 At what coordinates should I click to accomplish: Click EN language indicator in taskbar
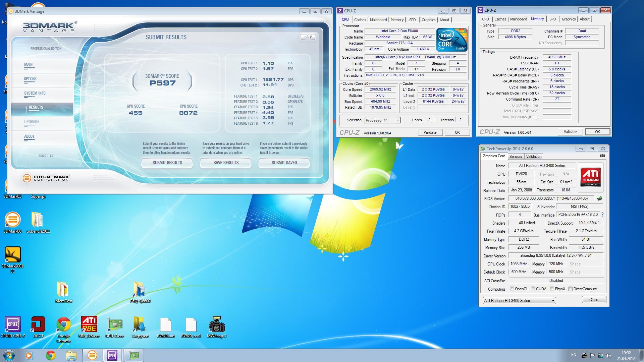coord(574,355)
